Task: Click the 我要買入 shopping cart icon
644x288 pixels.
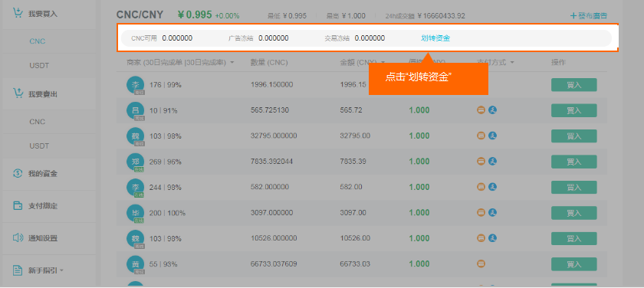Action: [x=18, y=13]
